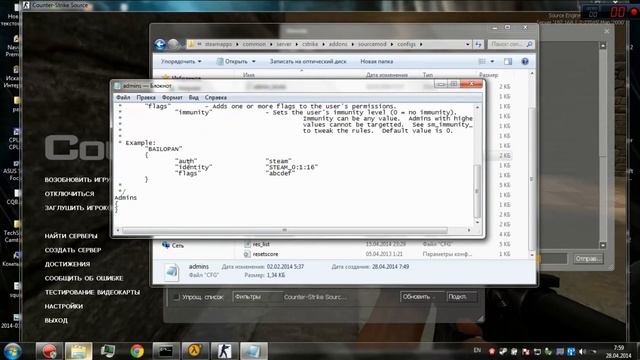This screenshot has height=360, width=640.
Task: Place cursor on the Admins line
Action: click(126, 198)
